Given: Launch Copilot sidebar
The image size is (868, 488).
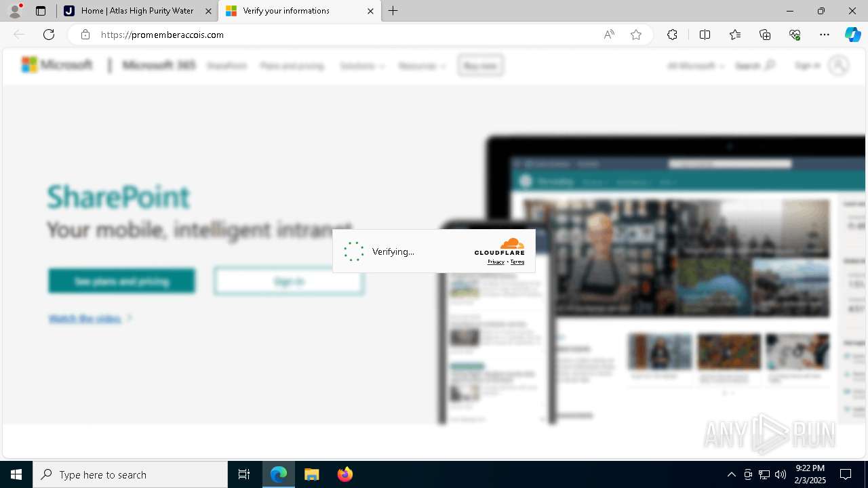Looking at the screenshot, I should click(x=852, y=35).
